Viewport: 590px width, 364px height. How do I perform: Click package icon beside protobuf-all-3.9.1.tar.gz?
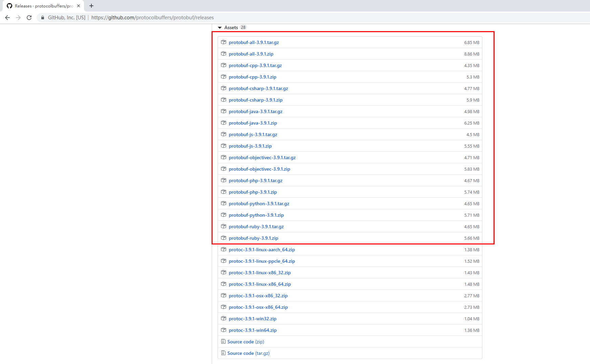pyautogui.click(x=223, y=42)
